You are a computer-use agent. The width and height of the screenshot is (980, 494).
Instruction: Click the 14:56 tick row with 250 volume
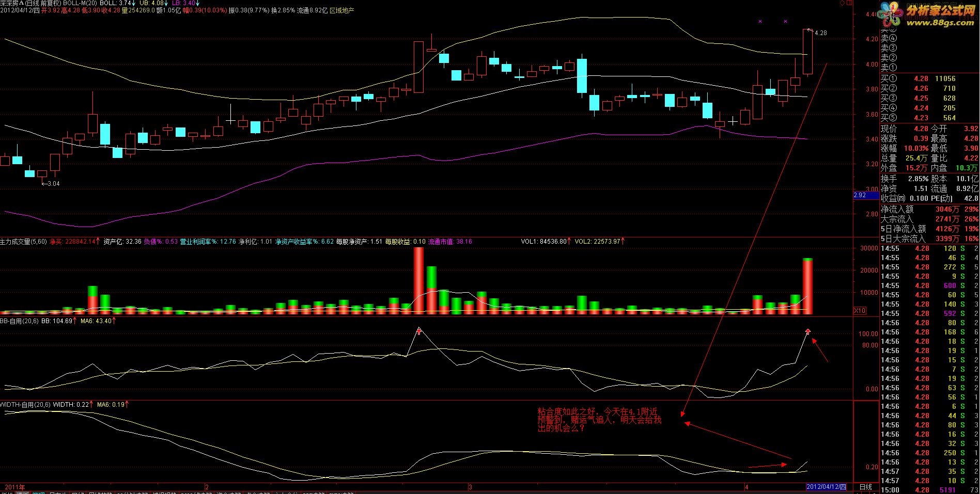tap(929, 453)
